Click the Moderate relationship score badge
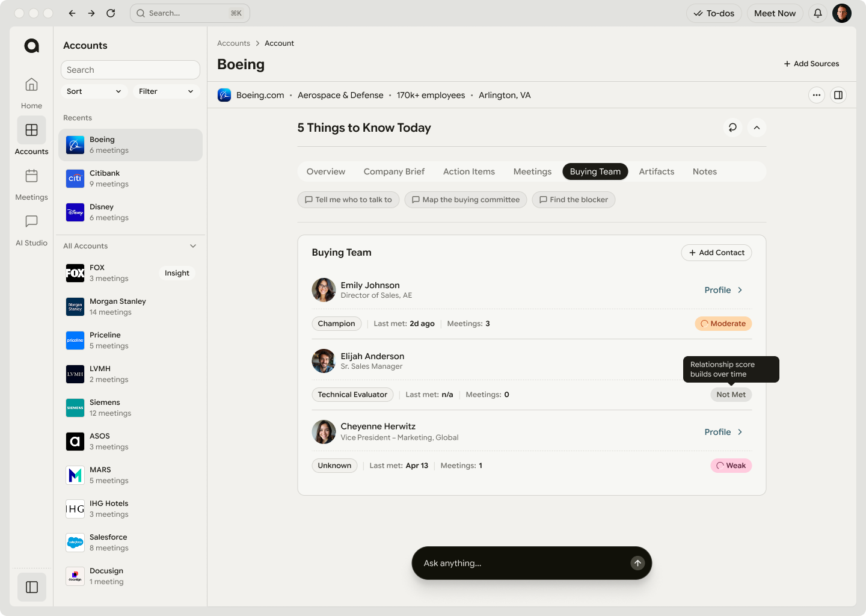 pyautogui.click(x=723, y=324)
